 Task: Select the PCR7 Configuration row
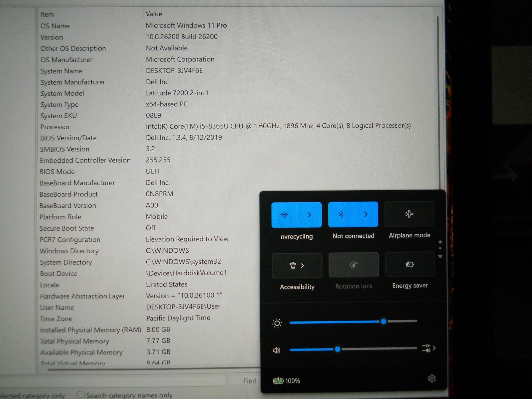click(70, 240)
